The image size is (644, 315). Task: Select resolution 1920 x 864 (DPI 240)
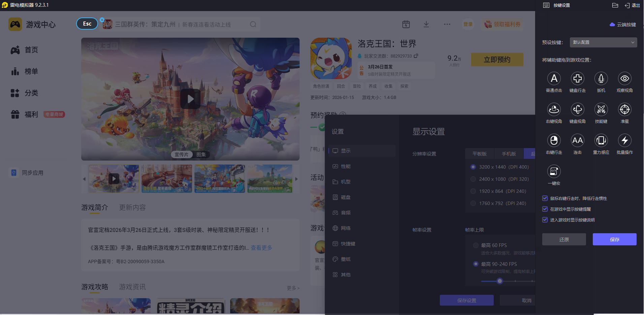click(x=473, y=191)
